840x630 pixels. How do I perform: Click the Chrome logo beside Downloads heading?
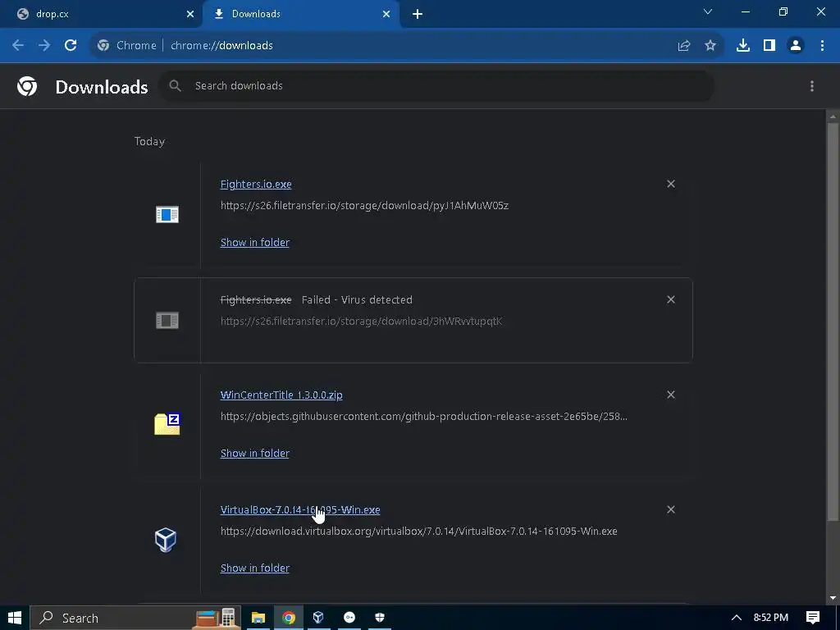(27, 86)
